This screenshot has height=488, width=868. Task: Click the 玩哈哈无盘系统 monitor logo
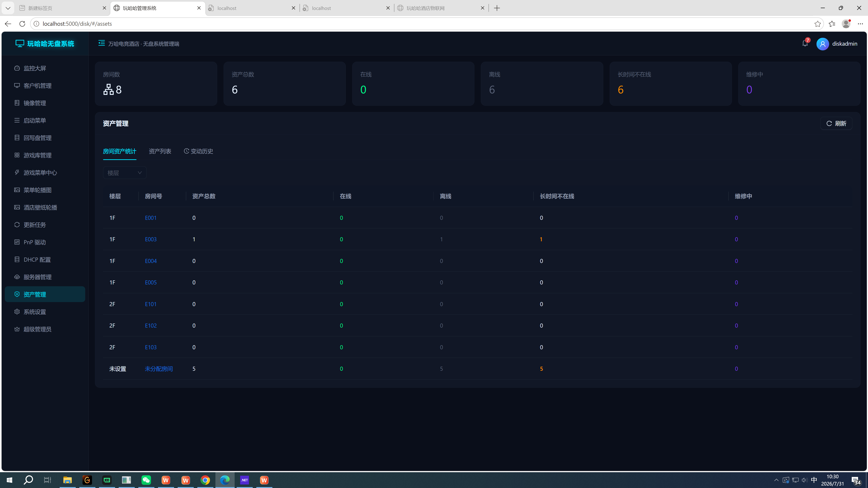point(20,43)
